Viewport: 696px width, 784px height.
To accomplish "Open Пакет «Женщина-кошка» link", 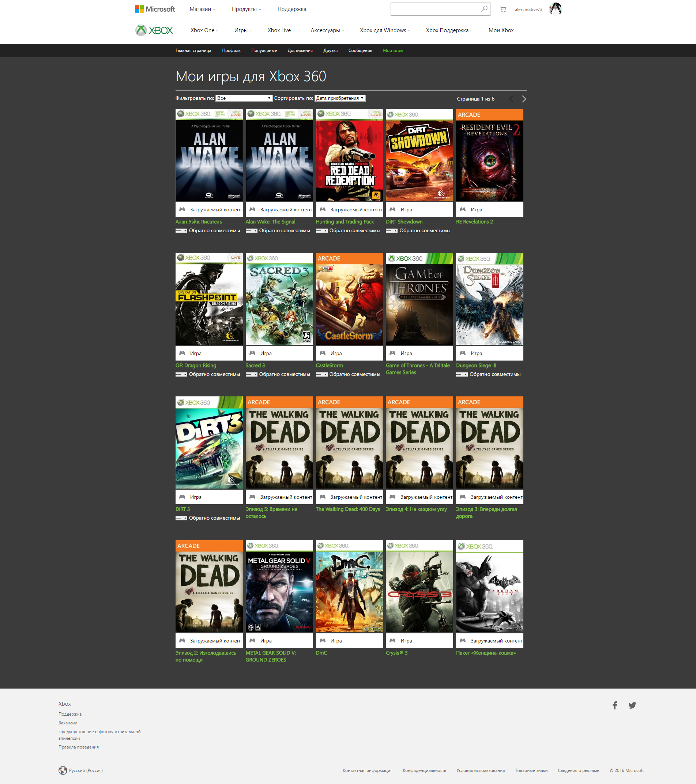I will click(486, 653).
